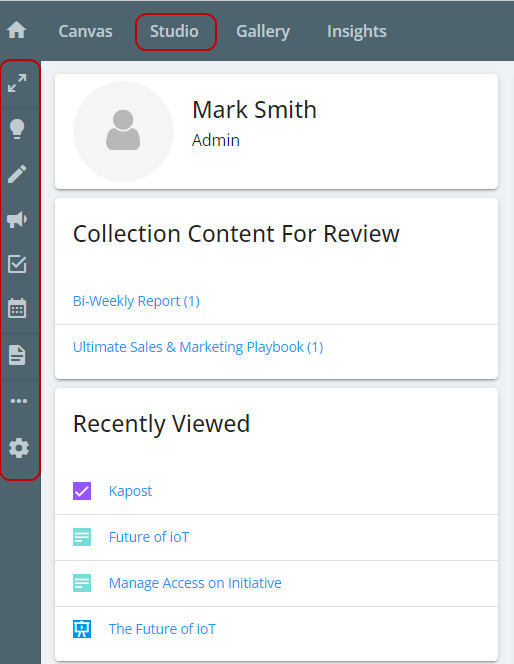Screen dimensions: 514x664
Task: Open the document sidebar icon
Action: coord(17,355)
